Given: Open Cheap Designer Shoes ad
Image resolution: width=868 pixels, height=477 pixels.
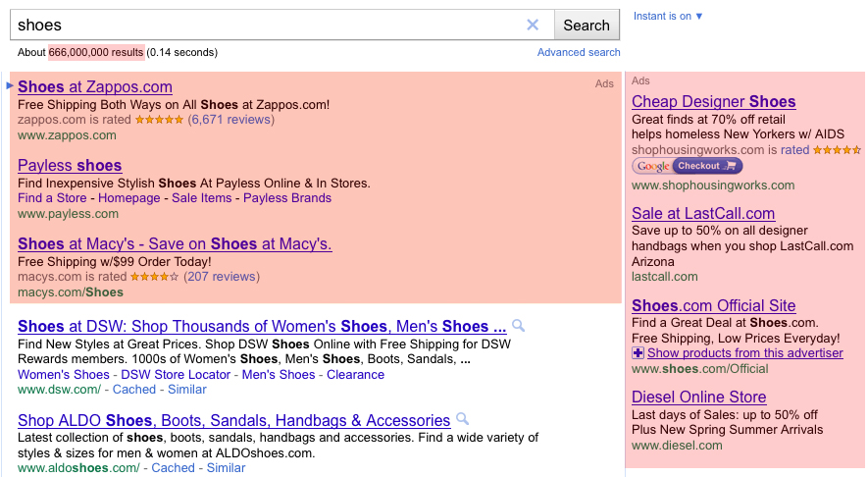Looking at the screenshot, I should 714,101.
